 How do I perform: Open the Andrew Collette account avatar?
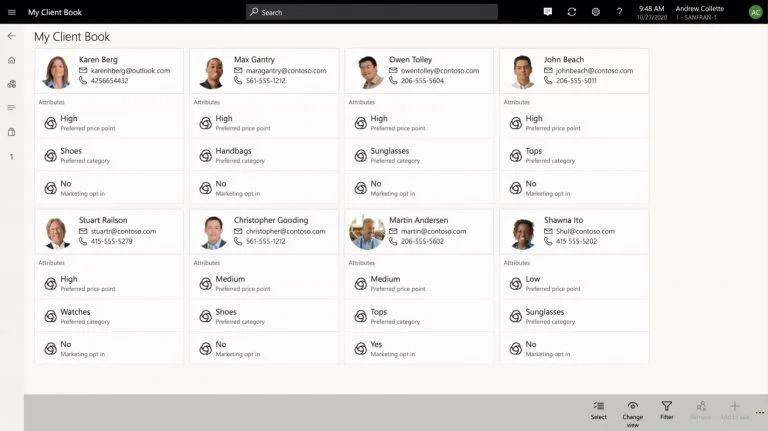tap(755, 12)
